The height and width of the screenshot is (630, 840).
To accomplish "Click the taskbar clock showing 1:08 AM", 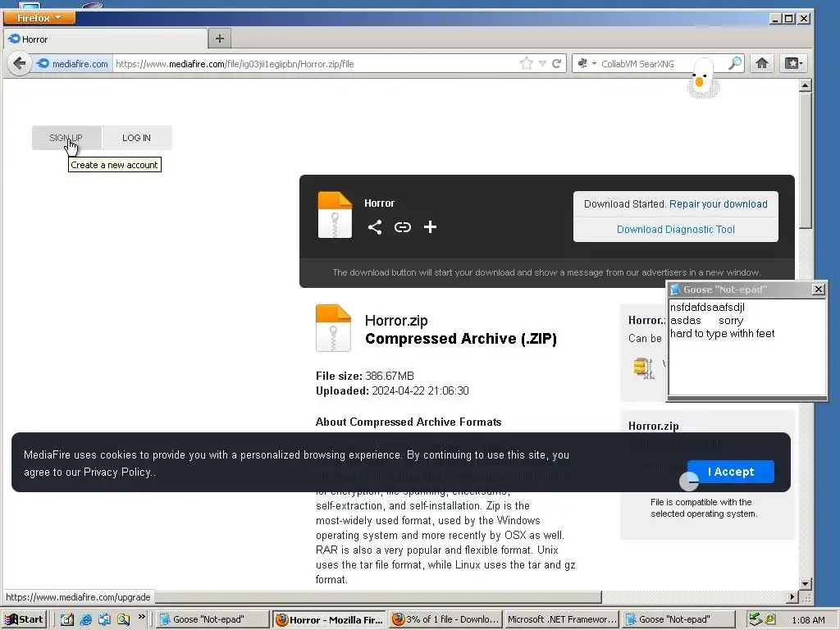I will tap(808, 620).
